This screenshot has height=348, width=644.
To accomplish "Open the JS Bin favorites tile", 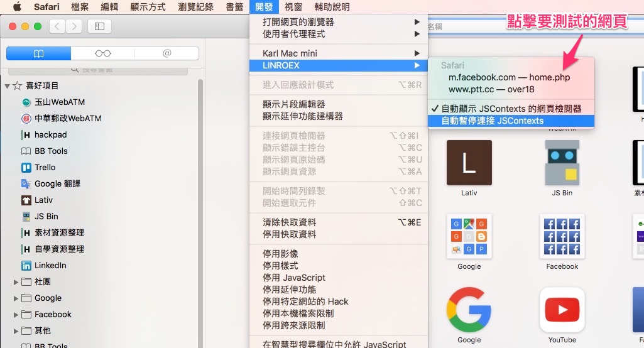I will [x=562, y=163].
